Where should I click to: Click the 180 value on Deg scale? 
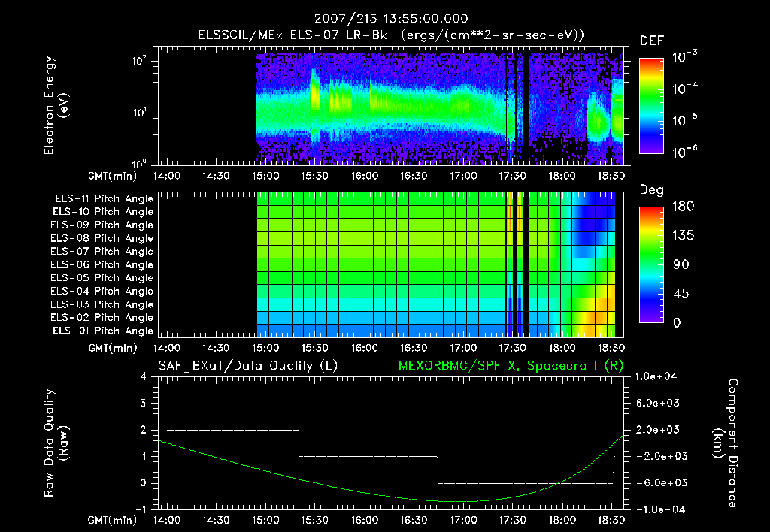(x=683, y=207)
